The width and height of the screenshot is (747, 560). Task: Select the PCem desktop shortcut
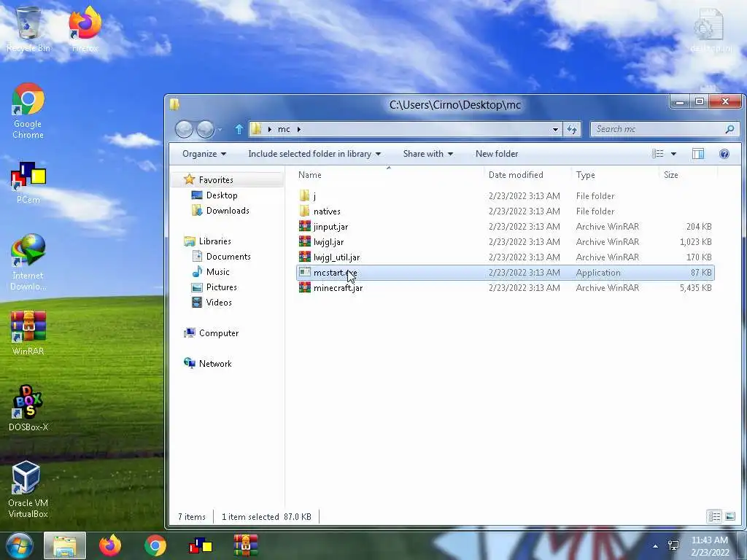coord(28,183)
